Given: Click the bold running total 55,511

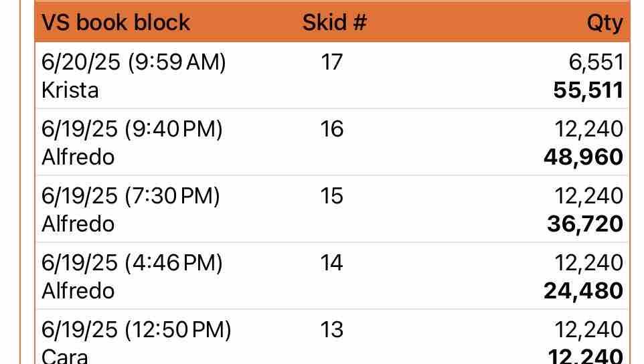Looking at the screenshot, I should (x=588, y=90).
